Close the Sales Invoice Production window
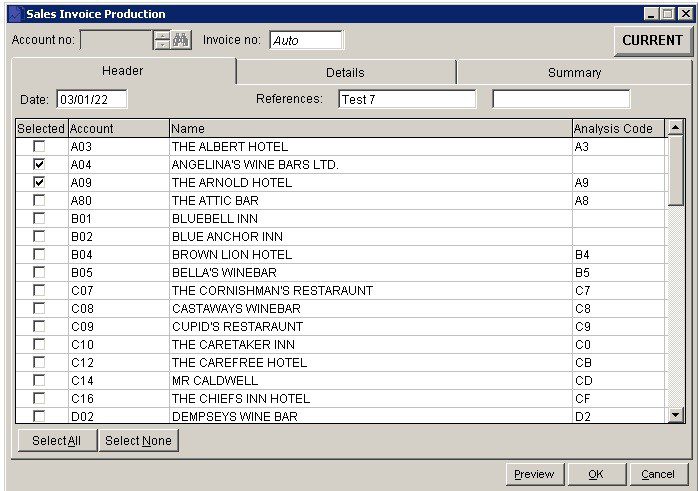 point(685,14)
